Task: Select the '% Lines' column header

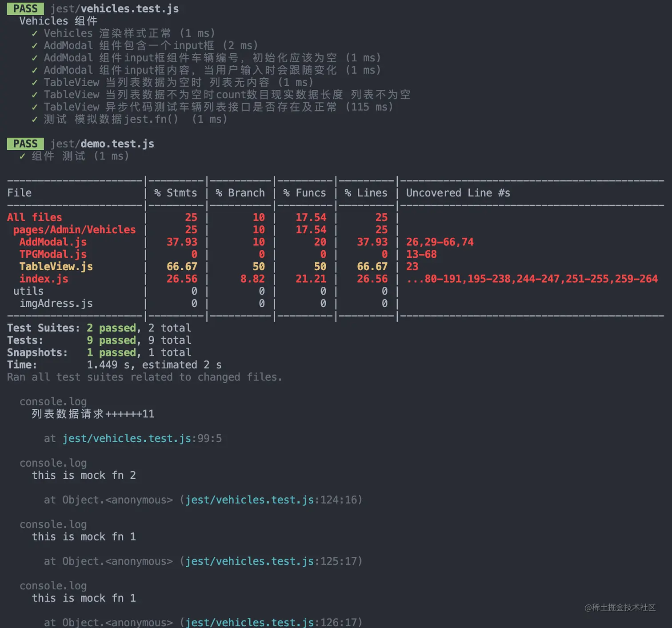Action: 366,193
